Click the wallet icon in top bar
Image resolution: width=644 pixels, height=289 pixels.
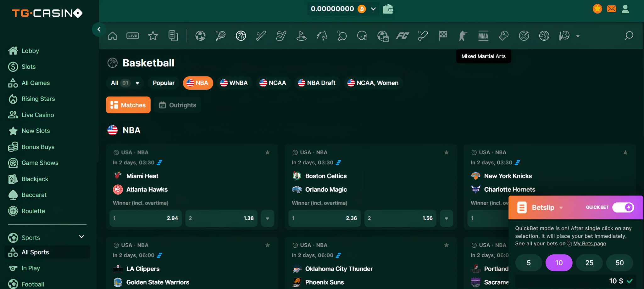388,9
